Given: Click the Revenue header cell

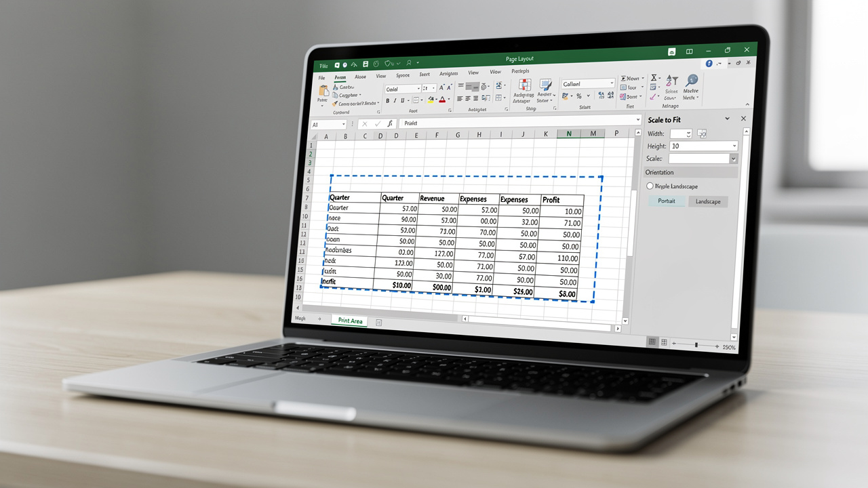Looking at the screenshot, I should click(x=438, y=198).
